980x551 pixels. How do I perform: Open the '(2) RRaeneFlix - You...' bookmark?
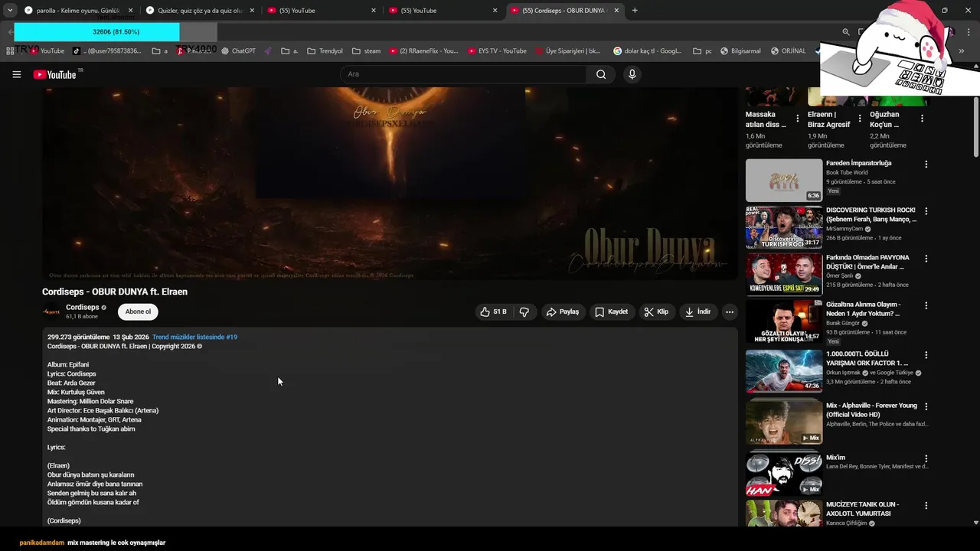tap(423, 51)
